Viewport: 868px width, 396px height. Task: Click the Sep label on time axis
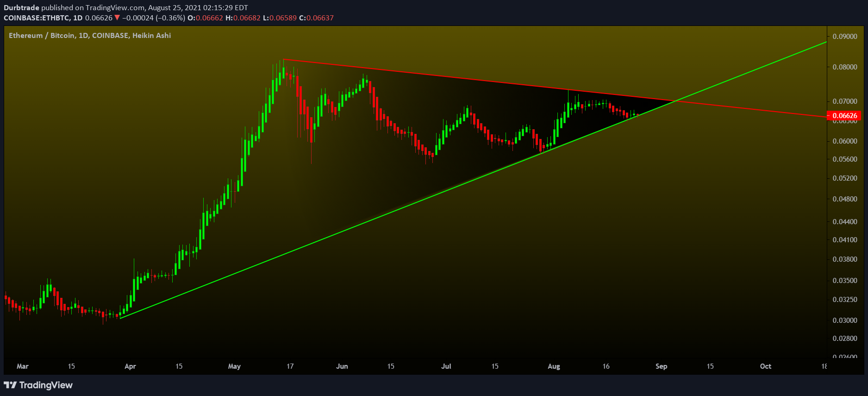click(661, 366)
